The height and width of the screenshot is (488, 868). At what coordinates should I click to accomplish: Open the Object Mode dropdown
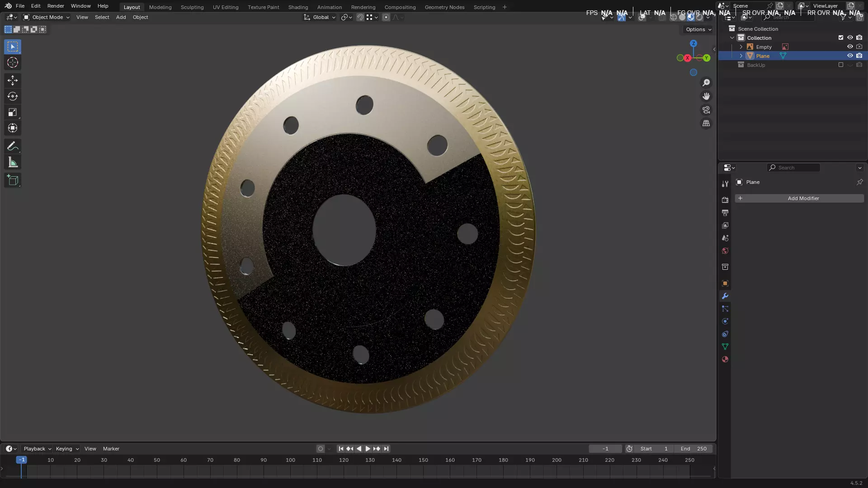(x=46, y=17)
